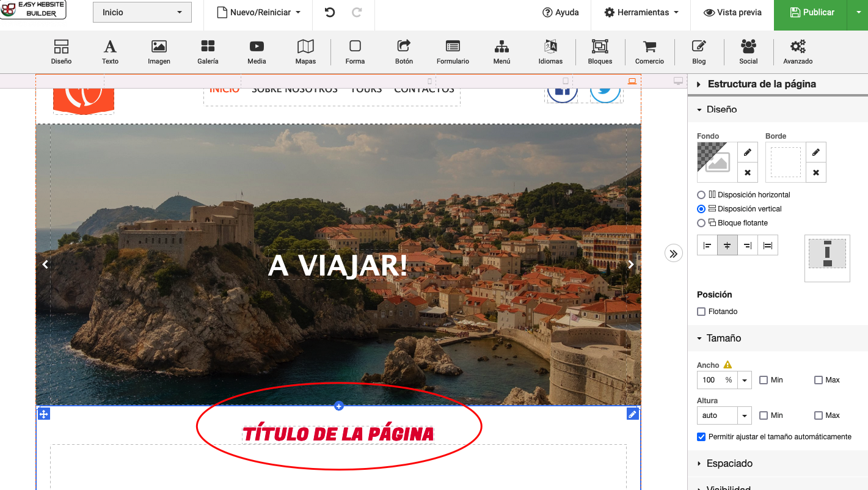Open the Inicio page dropdown

[142, 12]
